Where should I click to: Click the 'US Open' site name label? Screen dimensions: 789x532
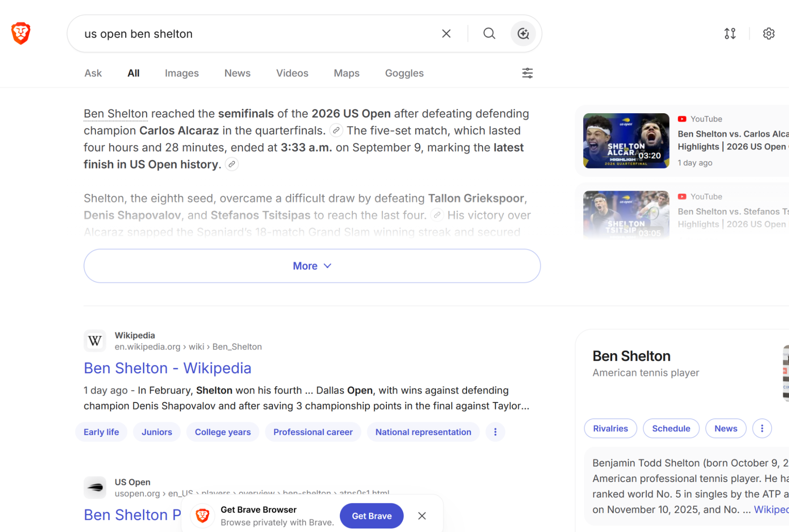(132, 482)
